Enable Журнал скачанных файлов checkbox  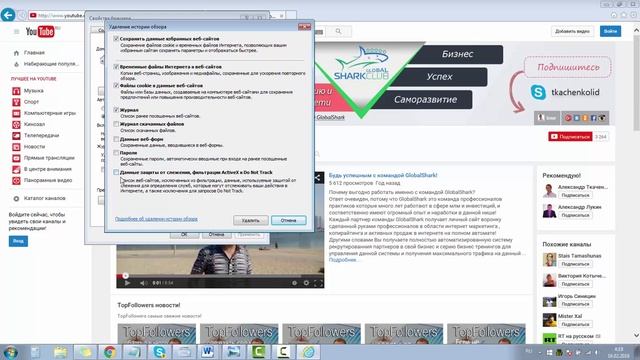116,124
